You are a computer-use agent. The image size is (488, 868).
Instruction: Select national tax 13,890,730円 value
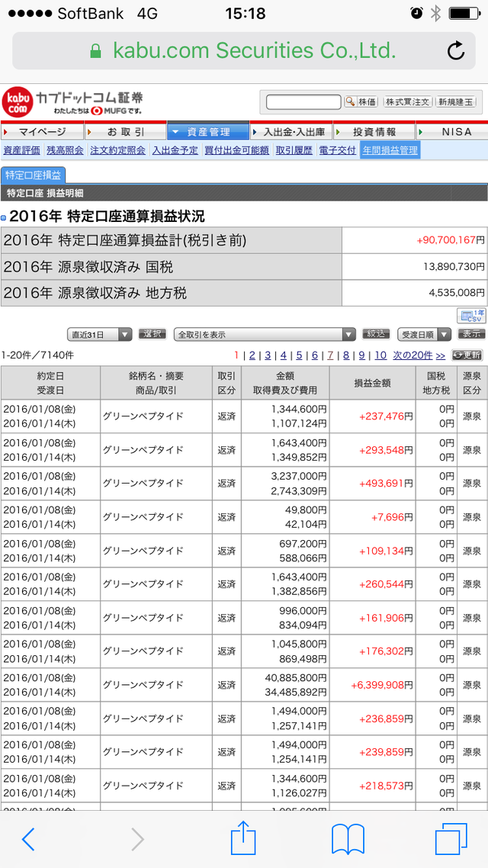tap(454, 267)
